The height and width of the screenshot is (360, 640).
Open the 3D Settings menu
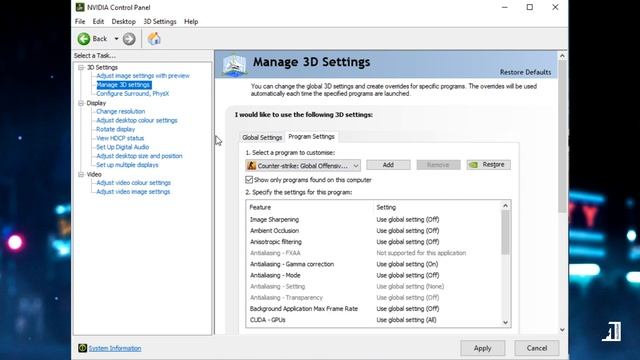pos(160,22)
